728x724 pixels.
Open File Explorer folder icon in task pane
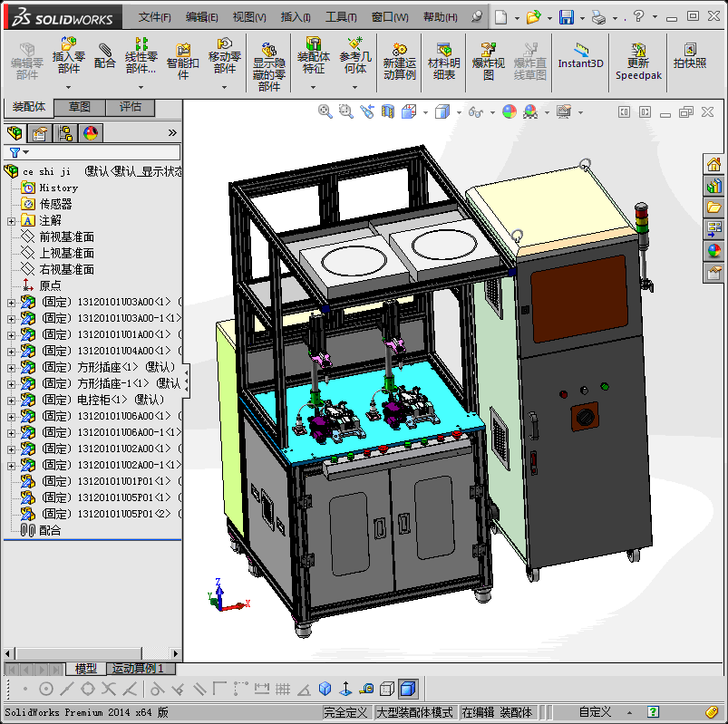coord(713,207)
